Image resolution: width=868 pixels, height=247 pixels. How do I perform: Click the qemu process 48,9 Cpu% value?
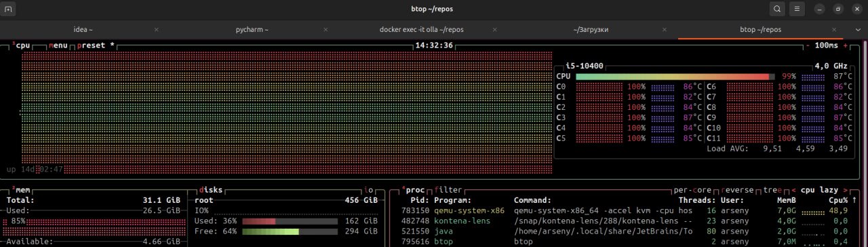[x=838, y=210]
